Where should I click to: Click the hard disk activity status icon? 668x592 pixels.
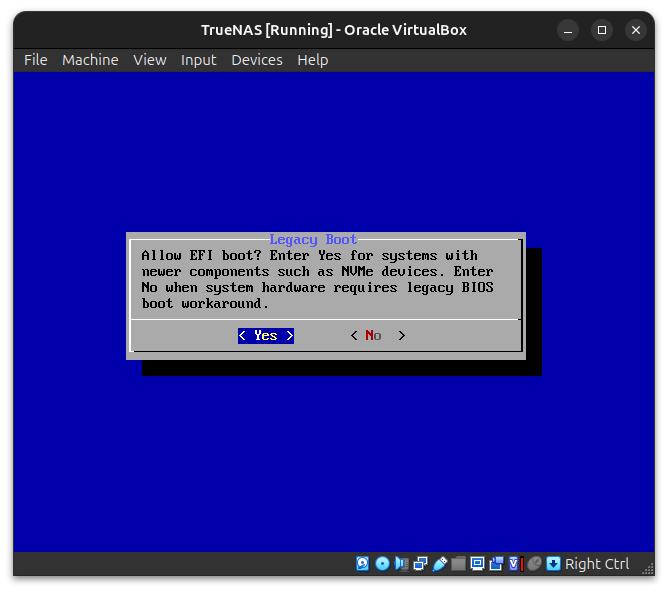point(363,564)
